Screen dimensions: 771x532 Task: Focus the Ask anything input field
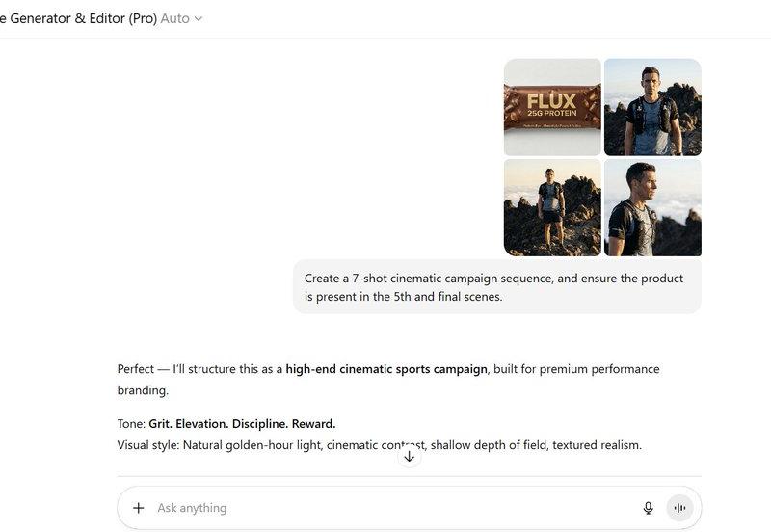393,508
